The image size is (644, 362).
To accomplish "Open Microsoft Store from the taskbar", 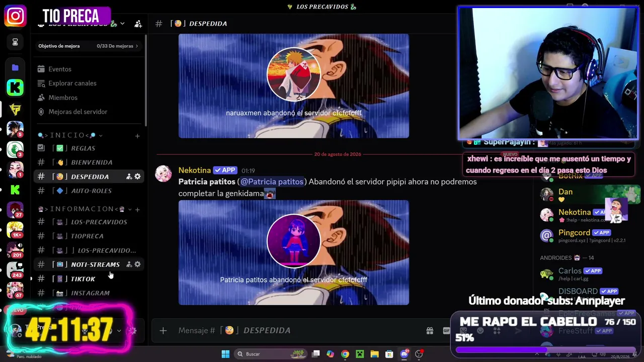I will pos(389,354).
